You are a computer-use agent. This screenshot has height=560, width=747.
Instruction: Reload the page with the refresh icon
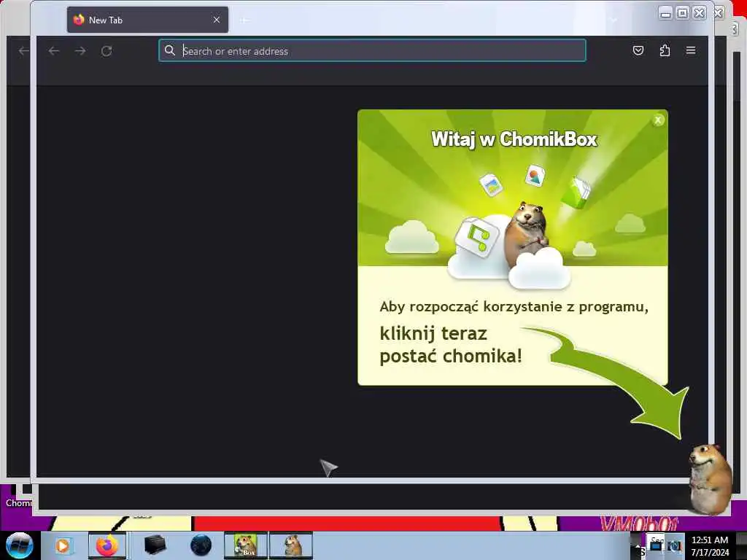[107, 51]
